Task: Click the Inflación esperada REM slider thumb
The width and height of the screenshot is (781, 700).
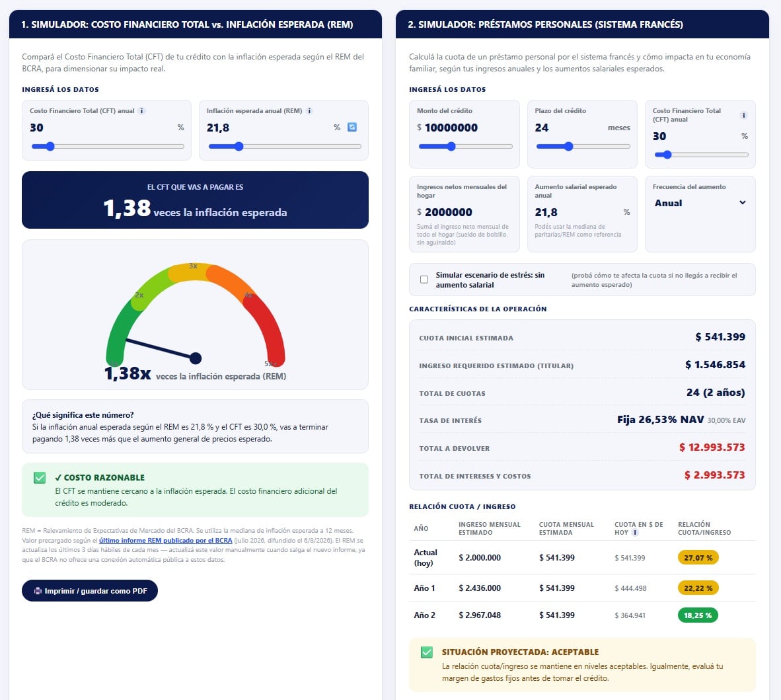Action: [239, 147]
